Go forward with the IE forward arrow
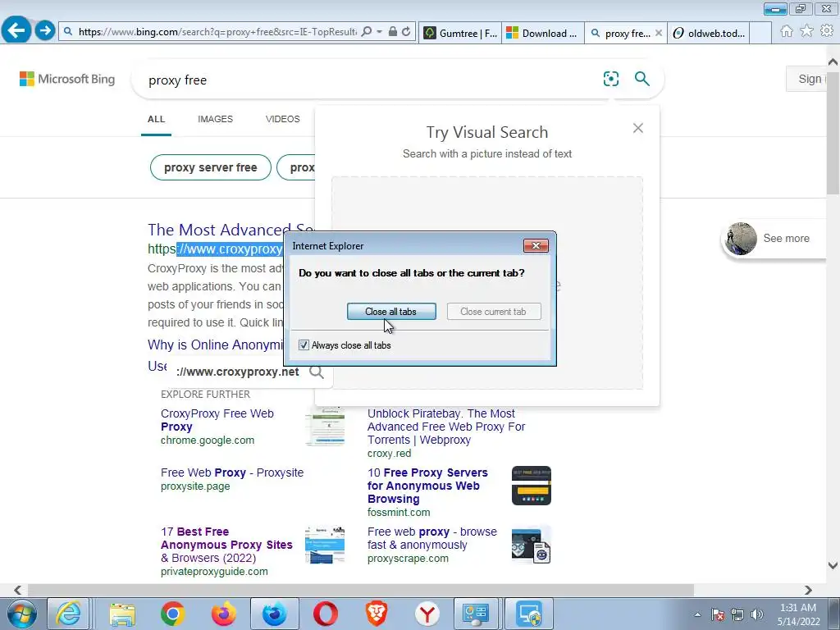The width and height of the screenshot is (840, 630). click(x=45, y=30)
